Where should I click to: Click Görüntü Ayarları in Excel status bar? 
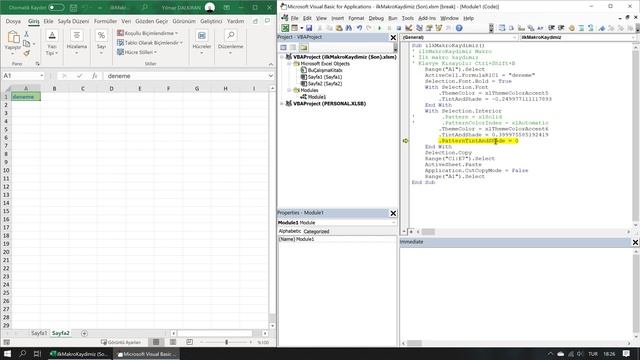(121, 342)
